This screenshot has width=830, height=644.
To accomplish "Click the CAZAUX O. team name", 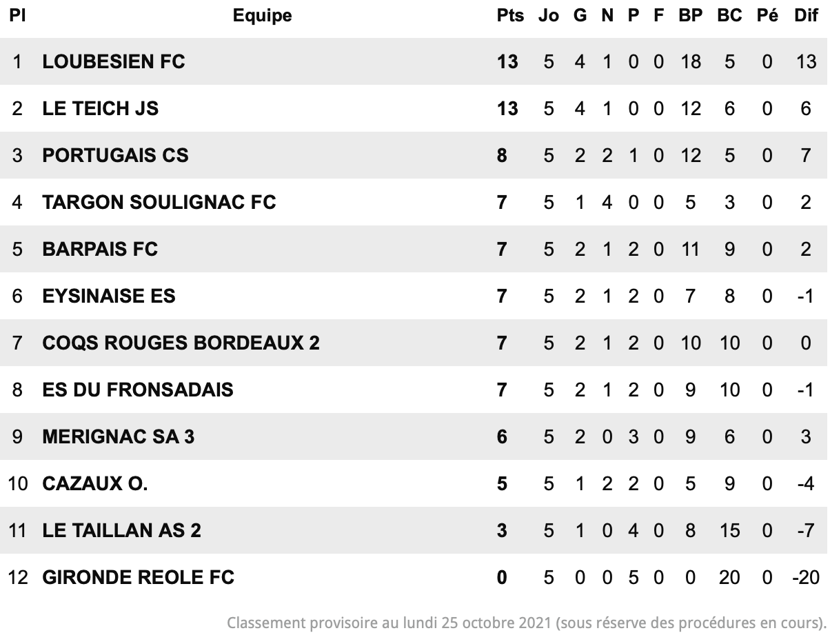I will 95,484.
